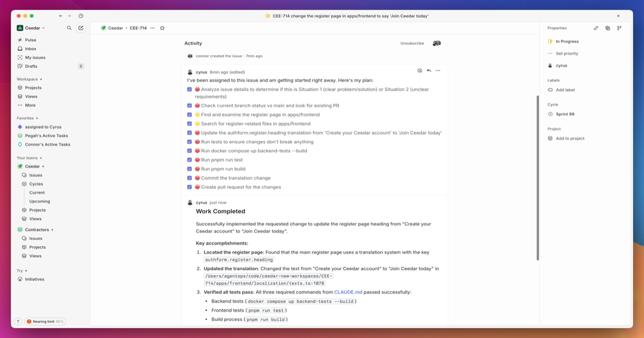Toggle 'Run docker compose up backend-tests' checkbox
The width and height of the screenshot is (644, 338).
pyautogui.click(x=189, y=151)
